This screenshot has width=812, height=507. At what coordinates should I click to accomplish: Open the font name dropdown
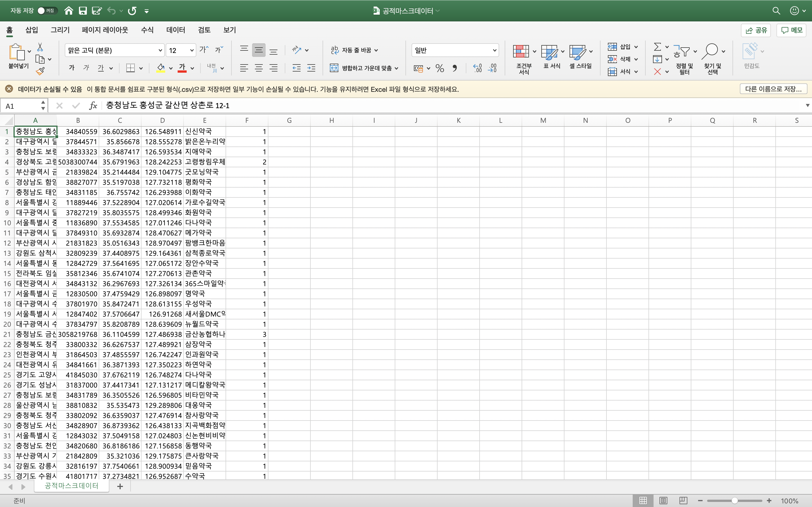(x=160, y=50)
